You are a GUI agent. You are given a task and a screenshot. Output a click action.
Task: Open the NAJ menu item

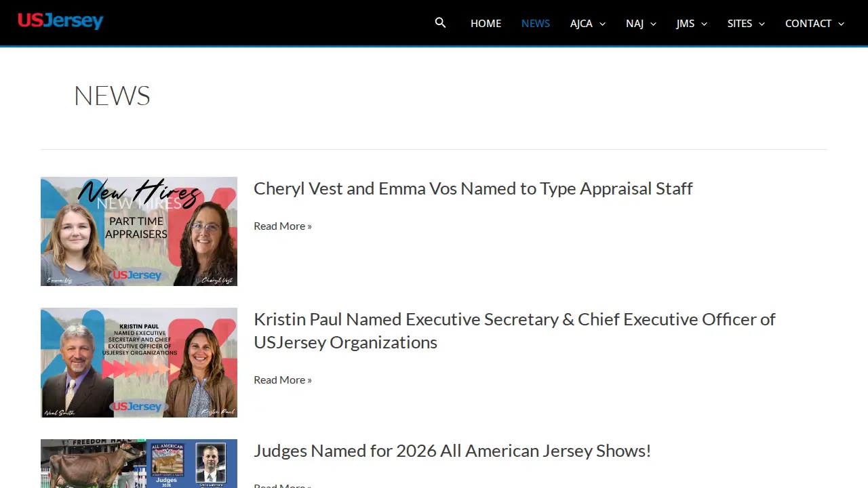[x=635, y=23]
